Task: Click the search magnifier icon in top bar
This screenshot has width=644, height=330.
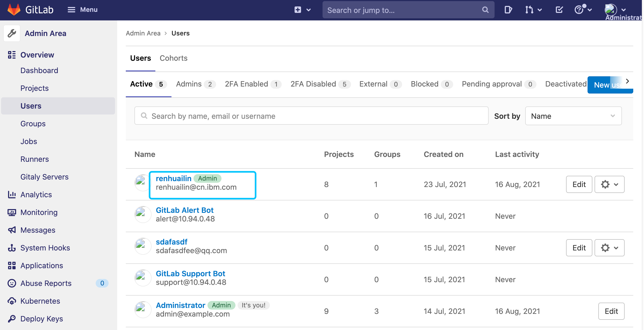Action: [x=485, y=10]
